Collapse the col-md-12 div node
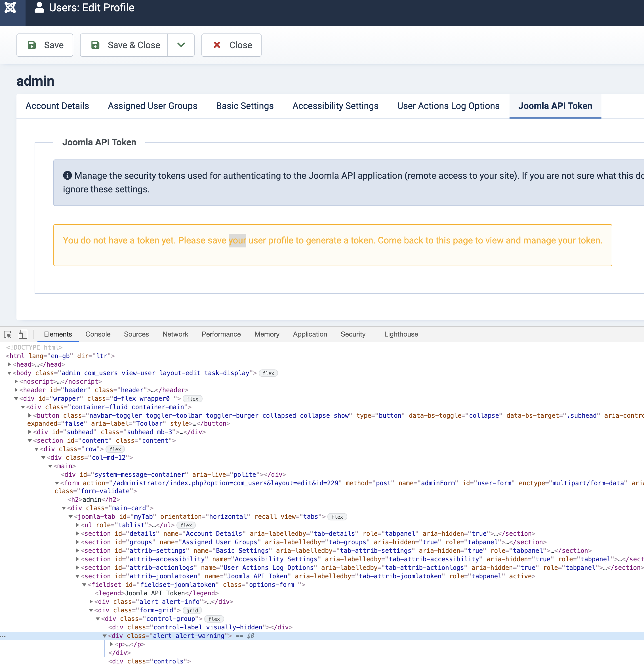The width and height of the screenshot is (644, 664). [x=43, y=458]
